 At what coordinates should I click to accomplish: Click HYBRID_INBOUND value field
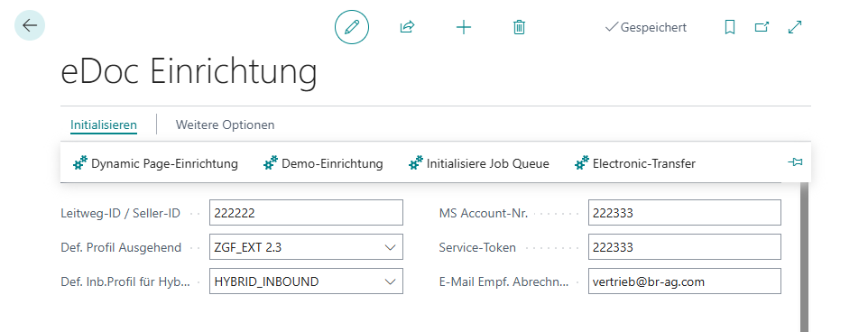coord(306,281)
